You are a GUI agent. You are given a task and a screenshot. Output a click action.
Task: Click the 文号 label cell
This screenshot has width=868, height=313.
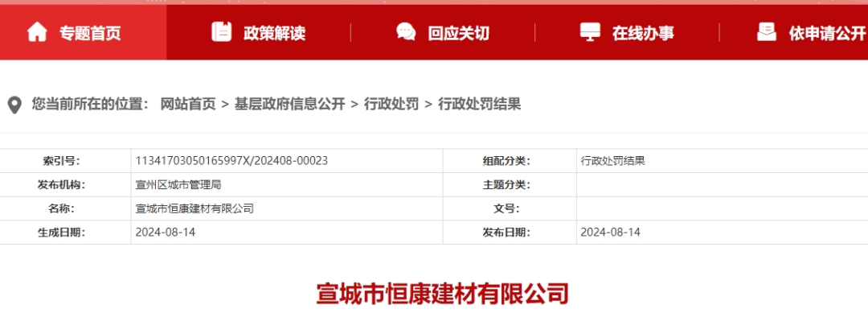click(x=510, y=209)
